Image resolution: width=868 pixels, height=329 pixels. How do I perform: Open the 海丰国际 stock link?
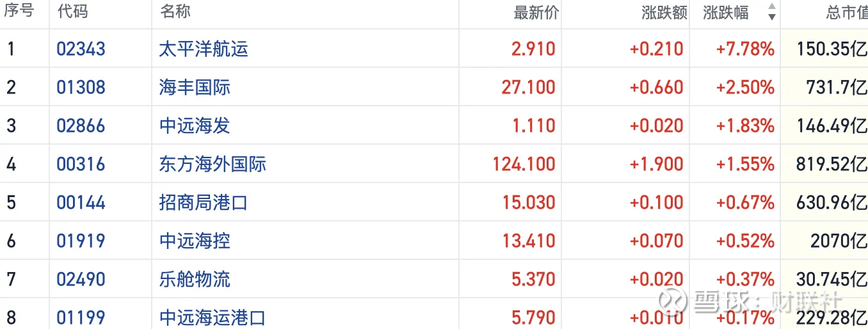(195, 87)
